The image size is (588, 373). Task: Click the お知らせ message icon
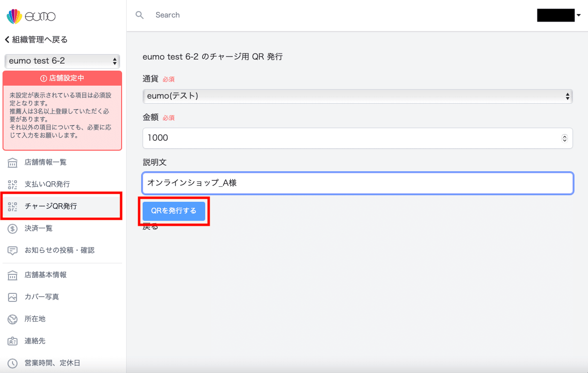[x=13, y=251]
